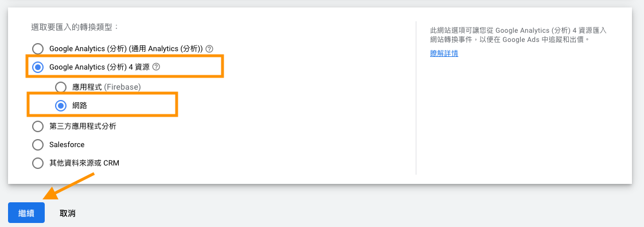
Task: Click the 應用程式 (Firebase) label text
Action: click(x=107, y=87)
